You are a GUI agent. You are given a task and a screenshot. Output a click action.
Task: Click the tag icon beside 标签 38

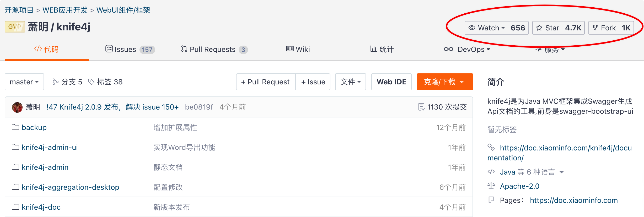pyautogui.click(x=91, y=82)
